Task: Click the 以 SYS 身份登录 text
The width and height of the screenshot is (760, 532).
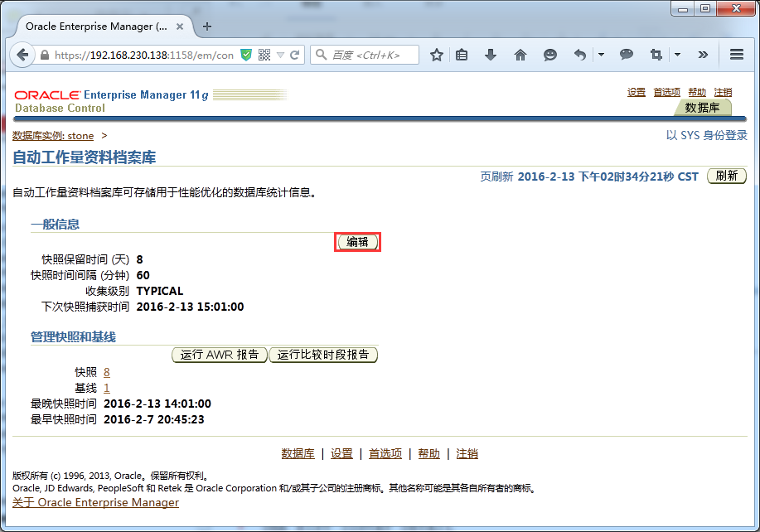Action: 707,135
